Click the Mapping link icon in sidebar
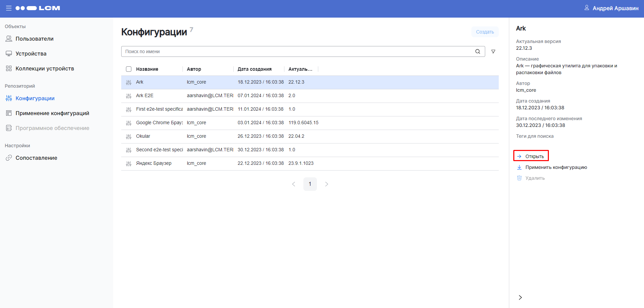Viewport: 644px width, 308px height. (9, 158)
